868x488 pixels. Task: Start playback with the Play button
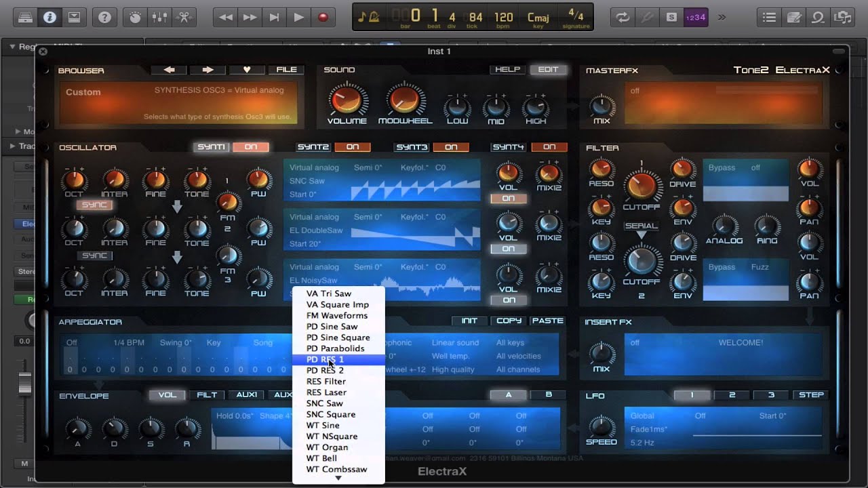pyautogui.click(x=299, y=18)
